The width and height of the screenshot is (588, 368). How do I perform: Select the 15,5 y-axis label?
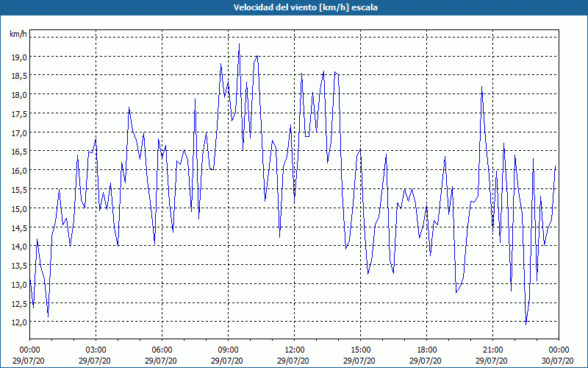tap(19, 190)
